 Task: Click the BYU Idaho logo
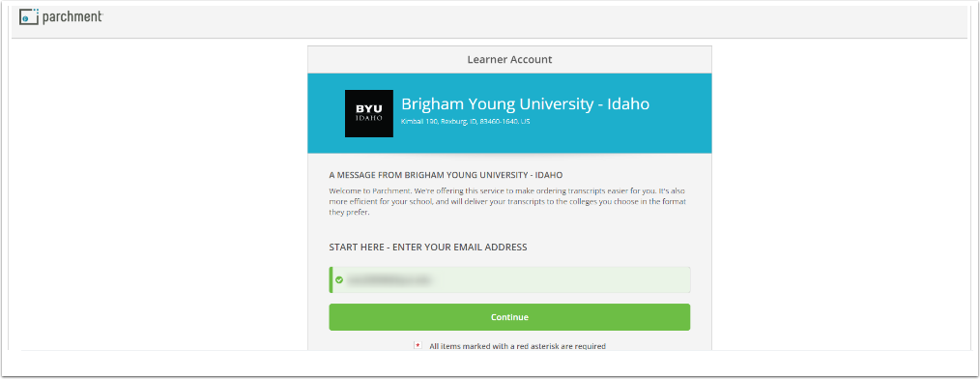[369, 113]
